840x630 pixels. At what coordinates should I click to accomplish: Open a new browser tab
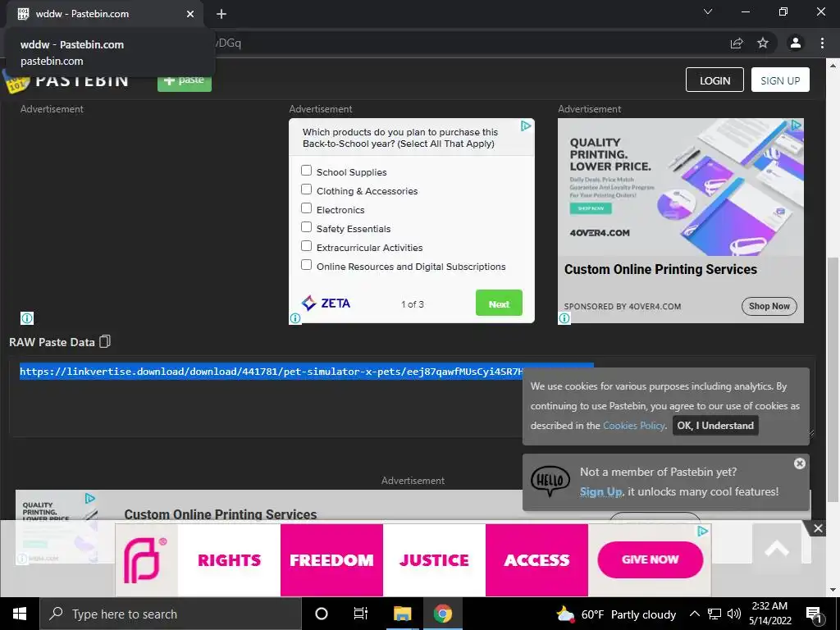pos(221,14)
